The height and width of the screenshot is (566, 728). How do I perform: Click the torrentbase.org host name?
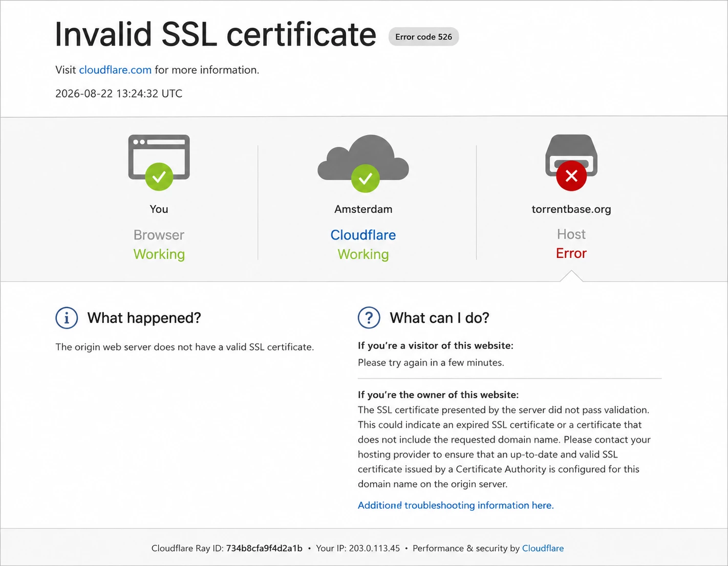tap(571, 209)
